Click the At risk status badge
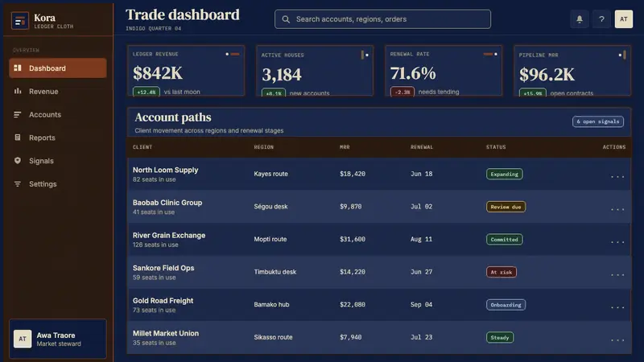The image size is (644, 362). [501, 272]
